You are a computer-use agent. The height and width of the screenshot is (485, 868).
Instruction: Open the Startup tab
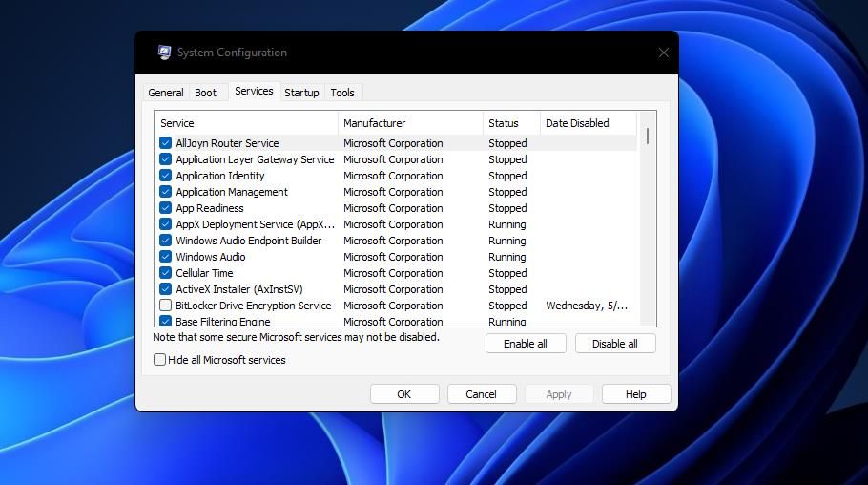coord(301,93)
